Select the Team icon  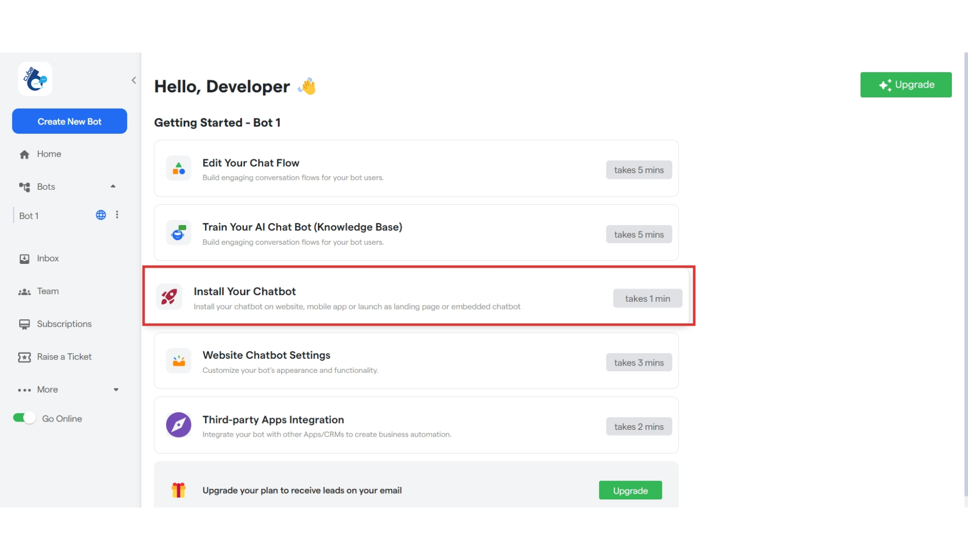click(24, 291)
